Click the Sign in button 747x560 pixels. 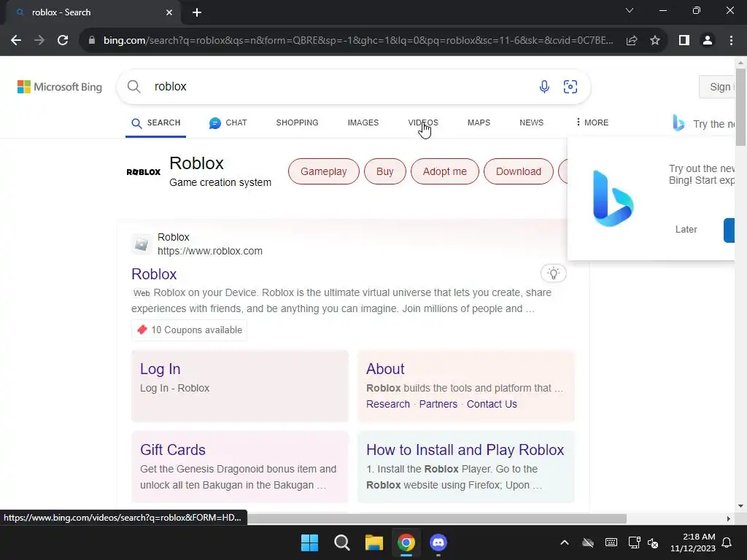click(x=718, y=87)
